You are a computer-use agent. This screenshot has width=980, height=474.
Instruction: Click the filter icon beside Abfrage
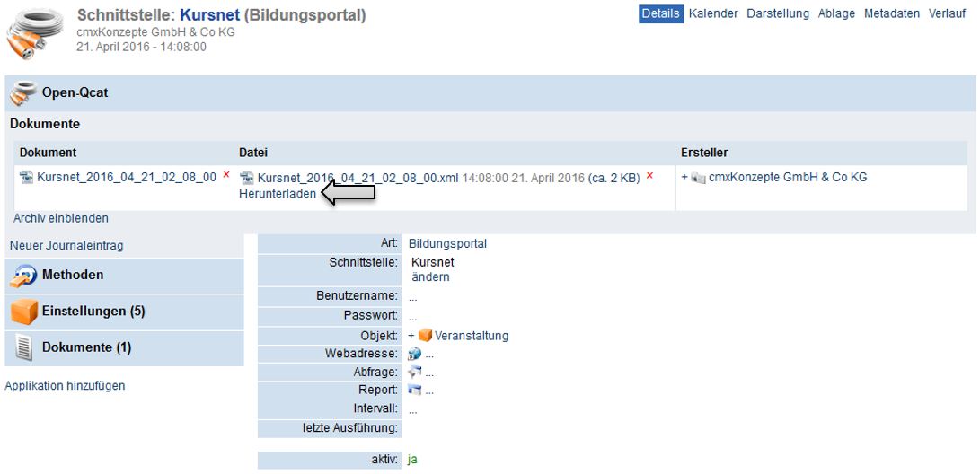click(414, 372)
